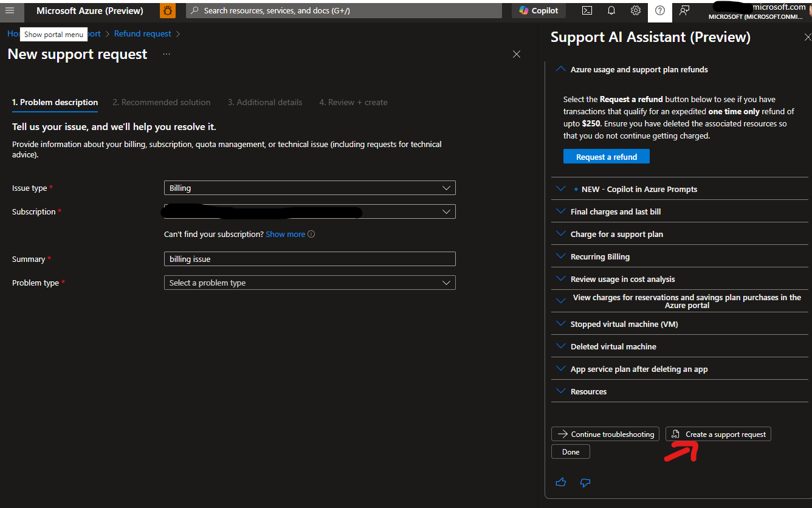Click the search bar magnifier field
This screenshot has width=812, height=508.
click(344, 10)
